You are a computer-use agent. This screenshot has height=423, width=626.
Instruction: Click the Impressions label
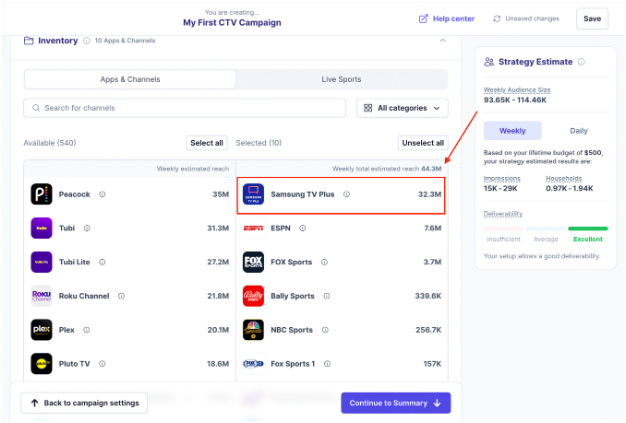pyautogui.click(x=502, y=179)
